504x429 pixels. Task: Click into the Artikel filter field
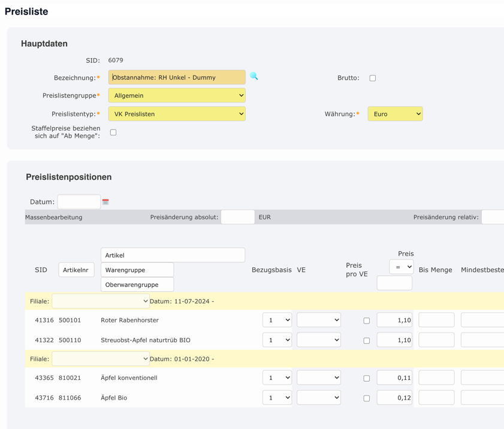coord(173,255)
